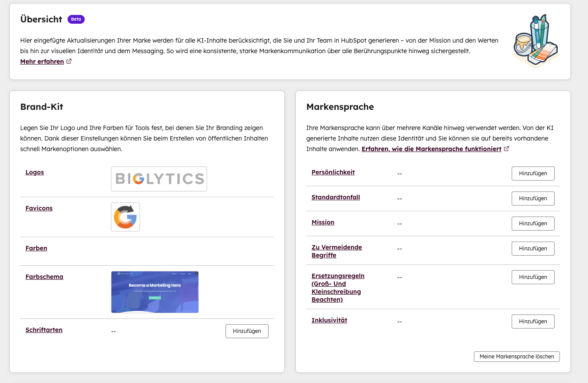The width and height of the screenshot is (588, 383).
Task: Click the Beta badge next to Übersicht
Action: pos(76,19)
